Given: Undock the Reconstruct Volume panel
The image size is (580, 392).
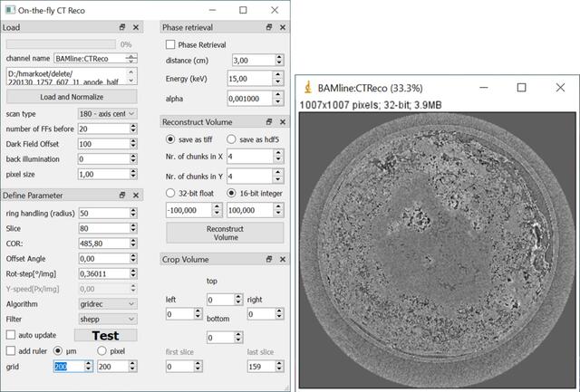Looking at the screenshot, I should click(269, 122).
